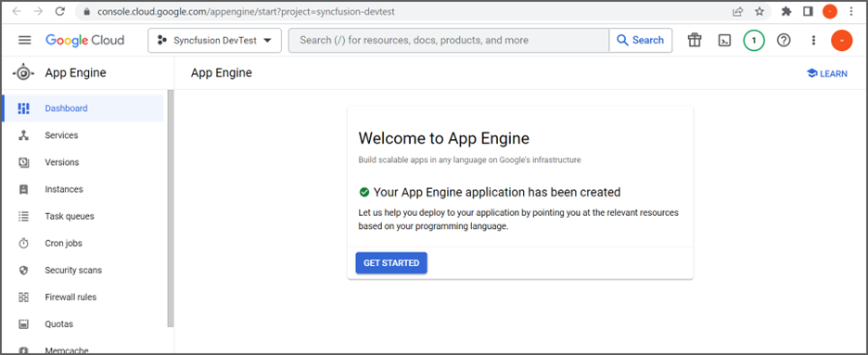Focus the resources search field
Screen dimensions: 868x355
tap(449, 41)
